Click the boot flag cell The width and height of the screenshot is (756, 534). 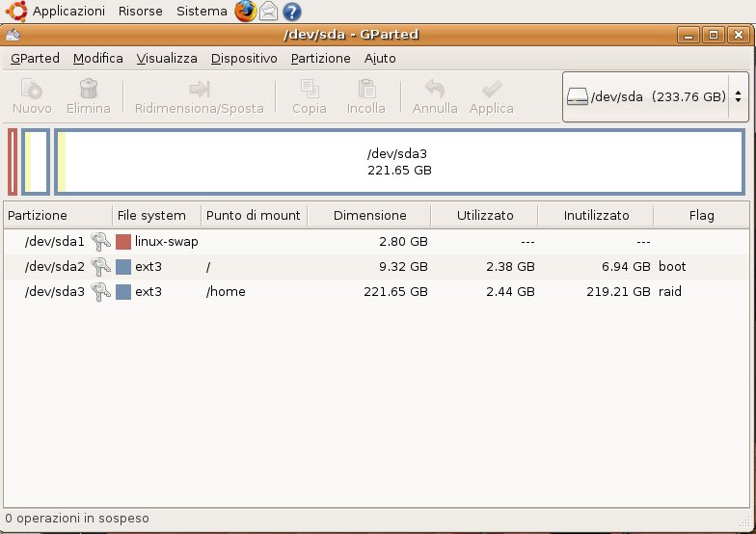(x=672, y=266)
